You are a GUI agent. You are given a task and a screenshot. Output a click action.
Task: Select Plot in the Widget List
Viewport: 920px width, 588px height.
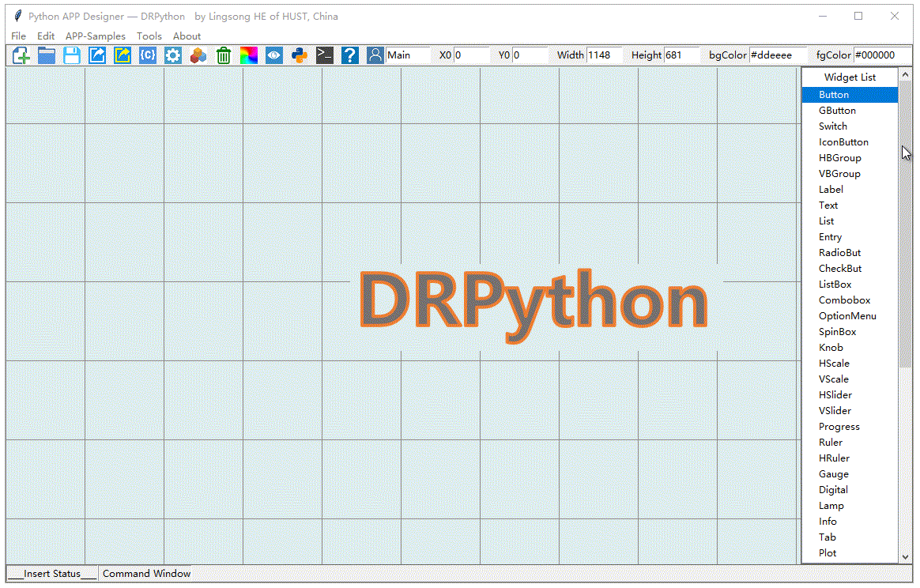[x=850, y=554]
